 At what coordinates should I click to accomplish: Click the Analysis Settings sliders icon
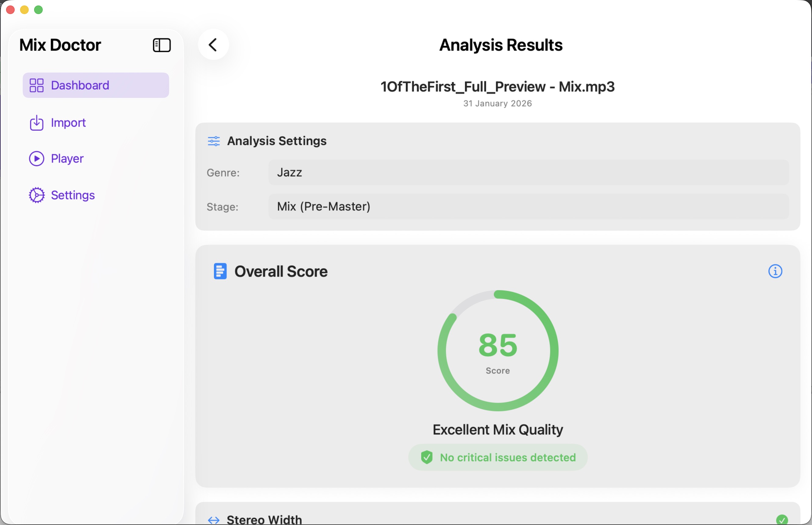tap(214, 141)
